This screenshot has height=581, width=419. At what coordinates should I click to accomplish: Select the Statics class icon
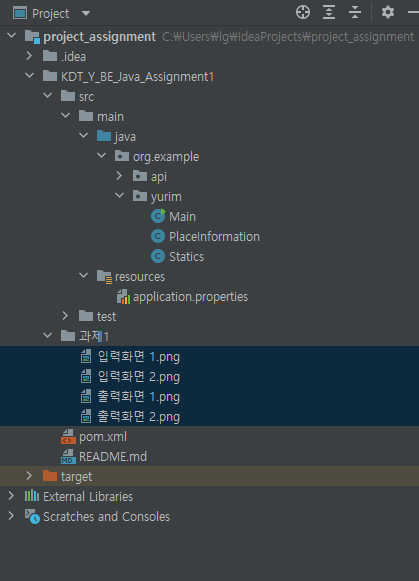tap(158, 256)
